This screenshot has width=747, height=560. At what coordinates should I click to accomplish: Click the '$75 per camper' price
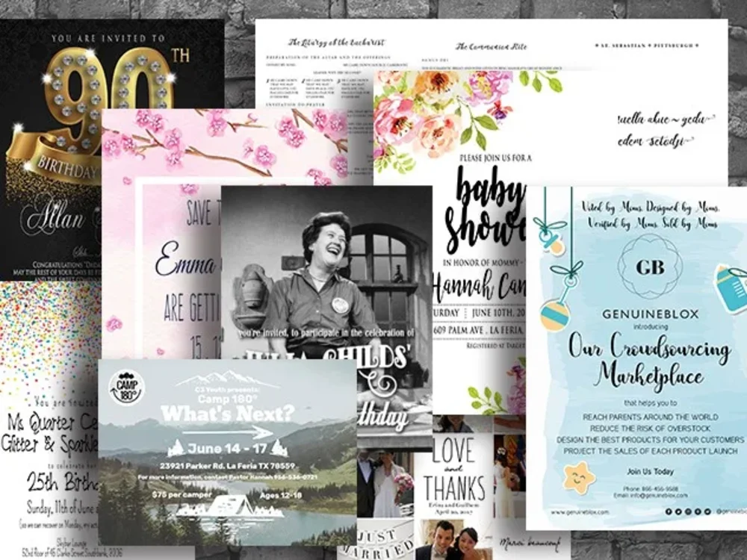pos(182,495)
